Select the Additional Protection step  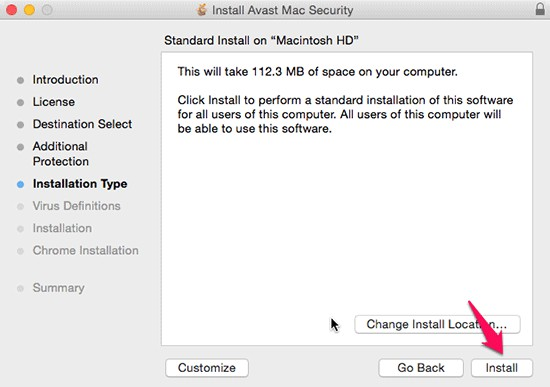tap(61, 154)
